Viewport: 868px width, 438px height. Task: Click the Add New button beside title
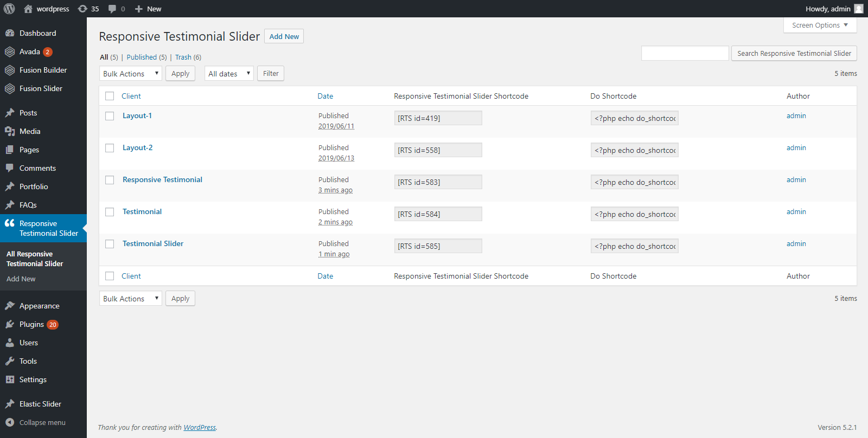pos(284,36)
